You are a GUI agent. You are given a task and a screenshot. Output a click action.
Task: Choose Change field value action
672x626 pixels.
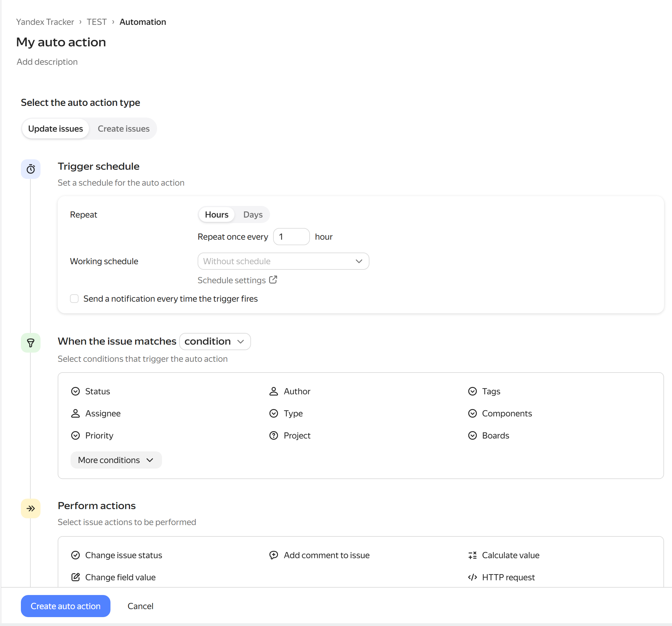tap(113, 577)
